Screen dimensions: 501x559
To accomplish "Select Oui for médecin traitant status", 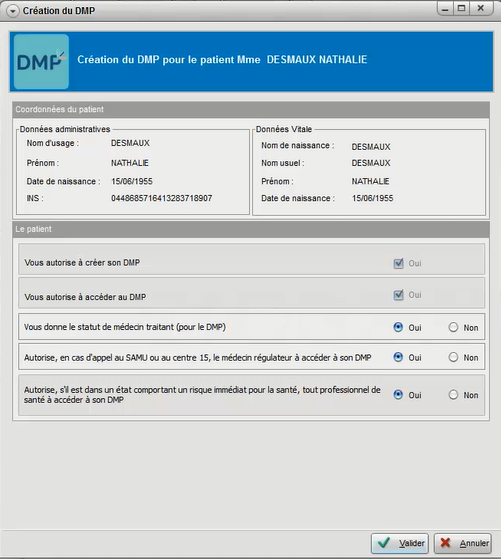I will point(398,327).
